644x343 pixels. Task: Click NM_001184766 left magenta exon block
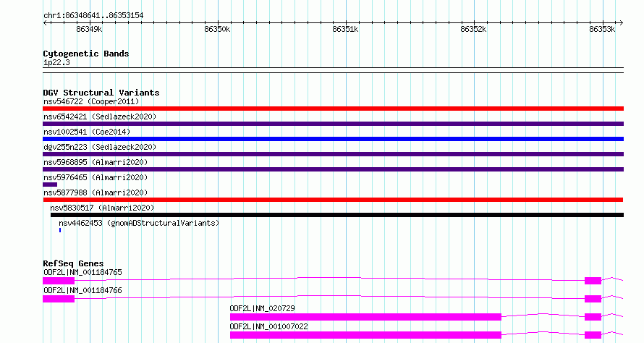(x=59, y=299)
